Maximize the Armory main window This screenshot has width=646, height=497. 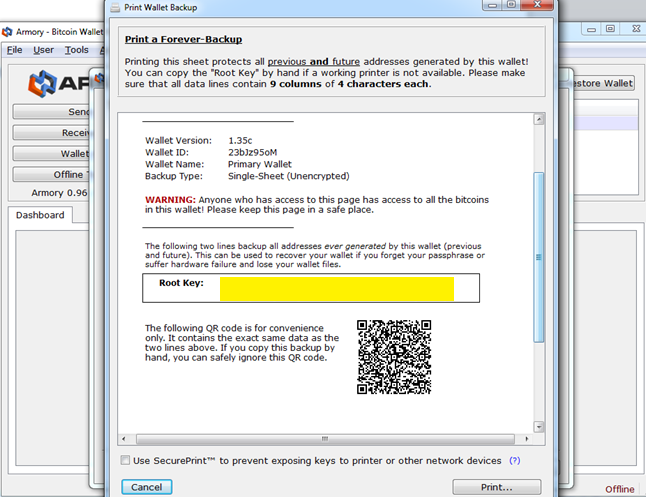point(610,29)
